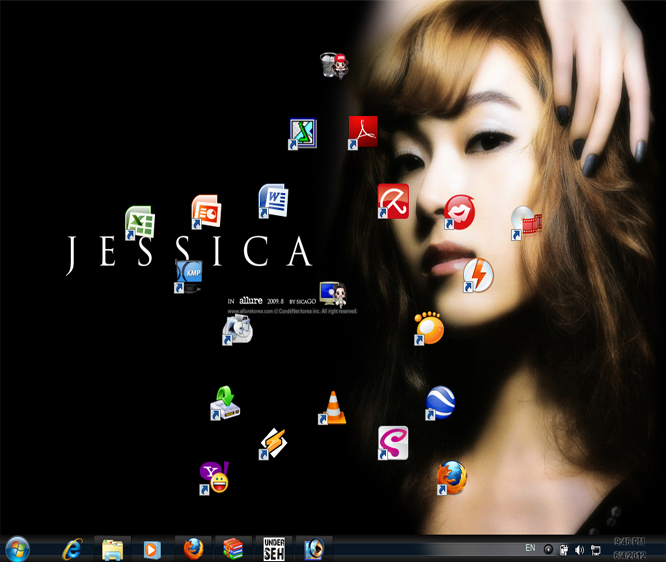Viewport: 666px width, 562px height.
Task: Open the red lips speech-bubble shortcut
Action: (x=459, y=212)
